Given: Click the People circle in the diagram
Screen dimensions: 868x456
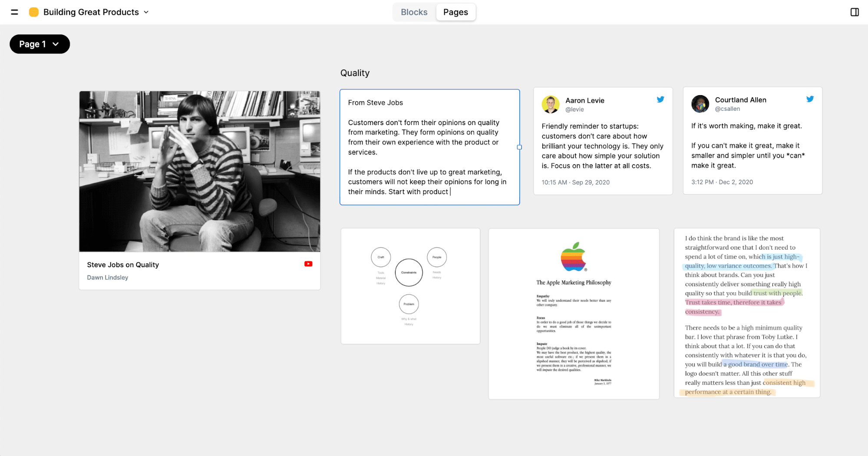Looking at the screenshot, I should [437, 257].
